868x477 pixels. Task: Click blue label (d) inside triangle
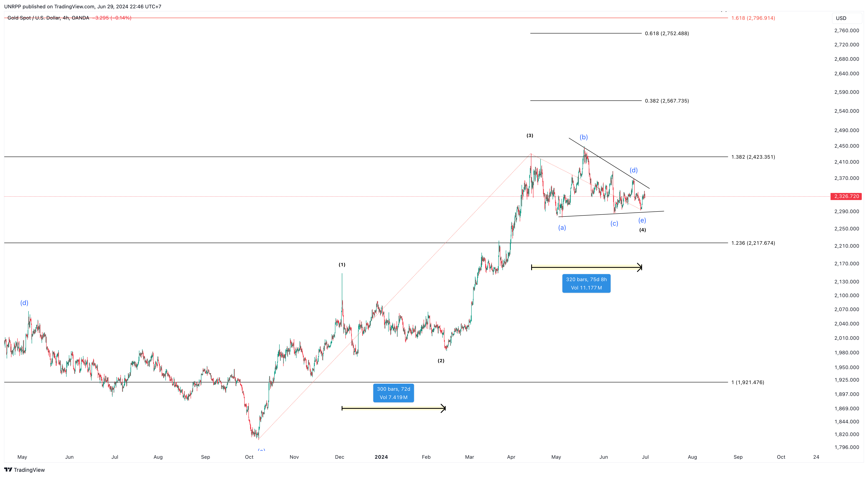pyautogui.click(x=634, y=170)
